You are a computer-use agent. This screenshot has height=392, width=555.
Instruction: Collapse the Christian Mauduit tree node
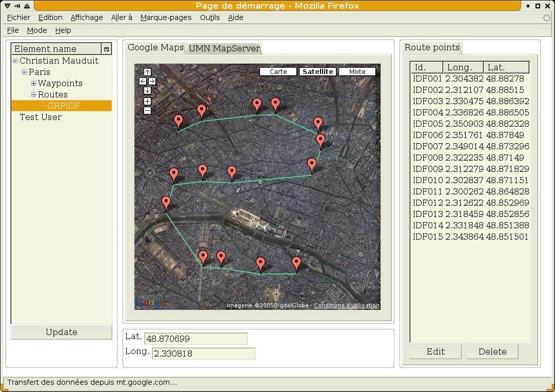coord(15,61)
